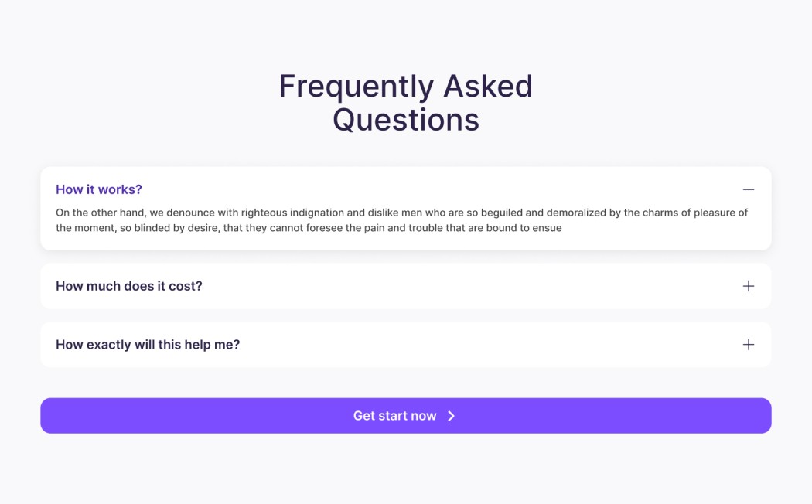
Task: Click the expanded answer text under 'How it works?'
Action: pyautogui.click(x=402, y=220)
